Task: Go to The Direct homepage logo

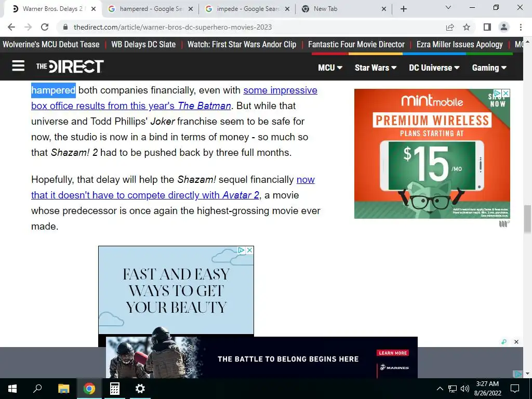Action: click(70, 66)
